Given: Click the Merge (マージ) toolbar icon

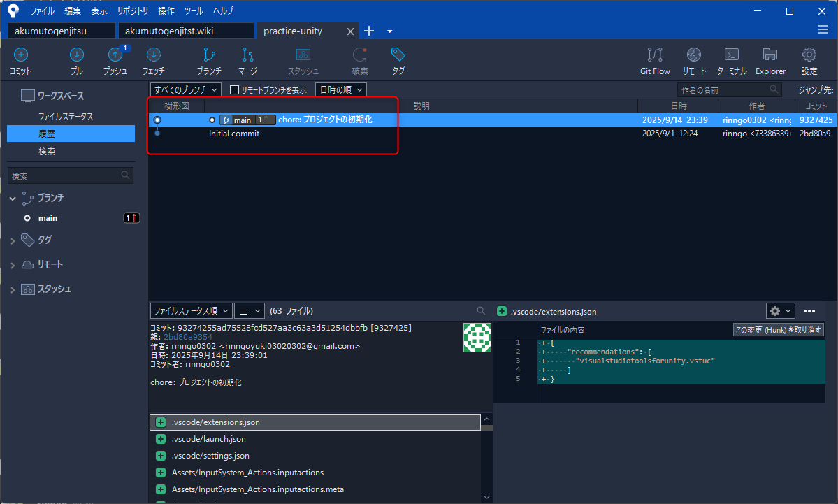Looking at the screenshot, I should (247, 55).
